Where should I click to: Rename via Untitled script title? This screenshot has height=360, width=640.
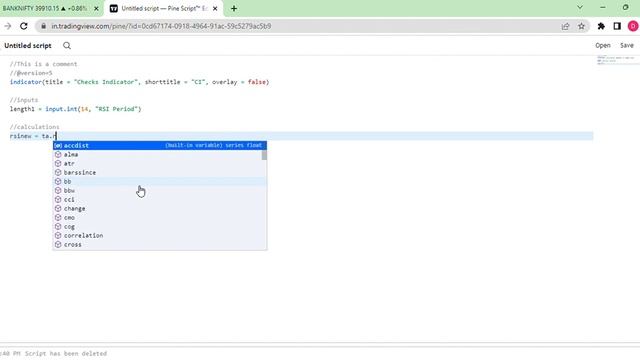(x=28, y=46)
